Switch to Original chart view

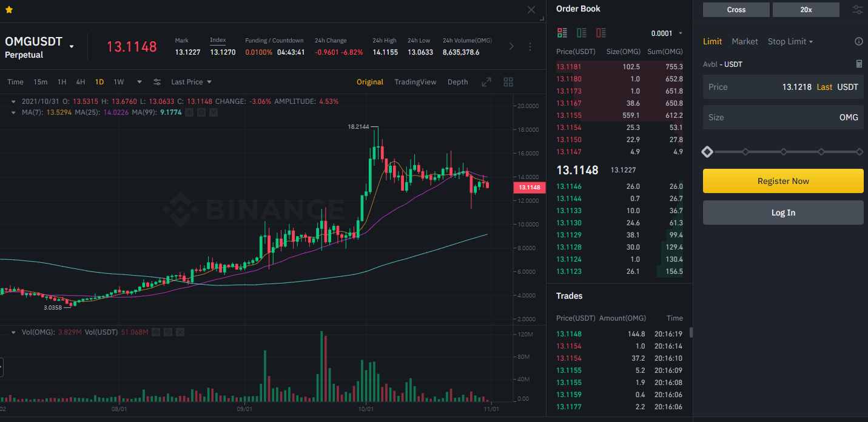(x=370, y=82)
